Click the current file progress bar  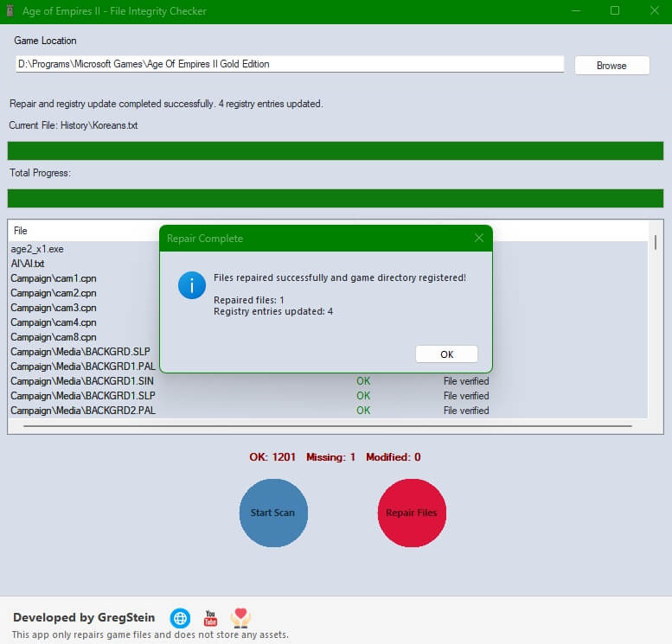tap(336, 150)
